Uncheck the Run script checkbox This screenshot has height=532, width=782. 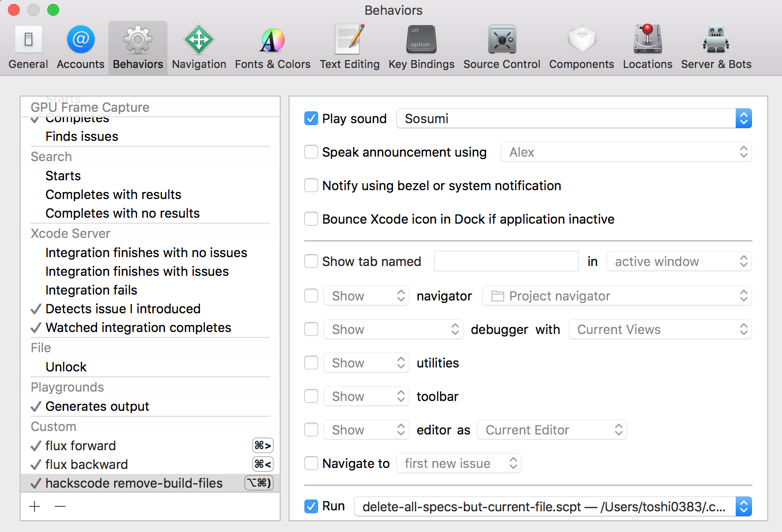[311, 506]
